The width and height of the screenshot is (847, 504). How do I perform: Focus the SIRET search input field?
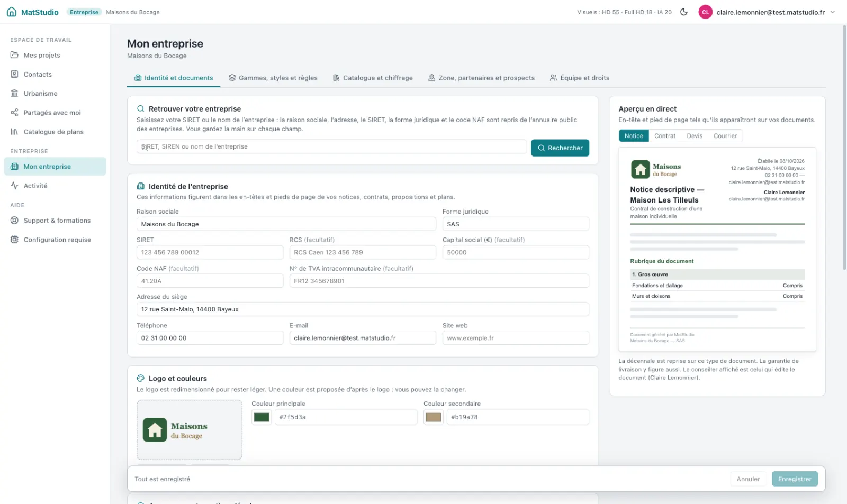click(x=331, y=146)
